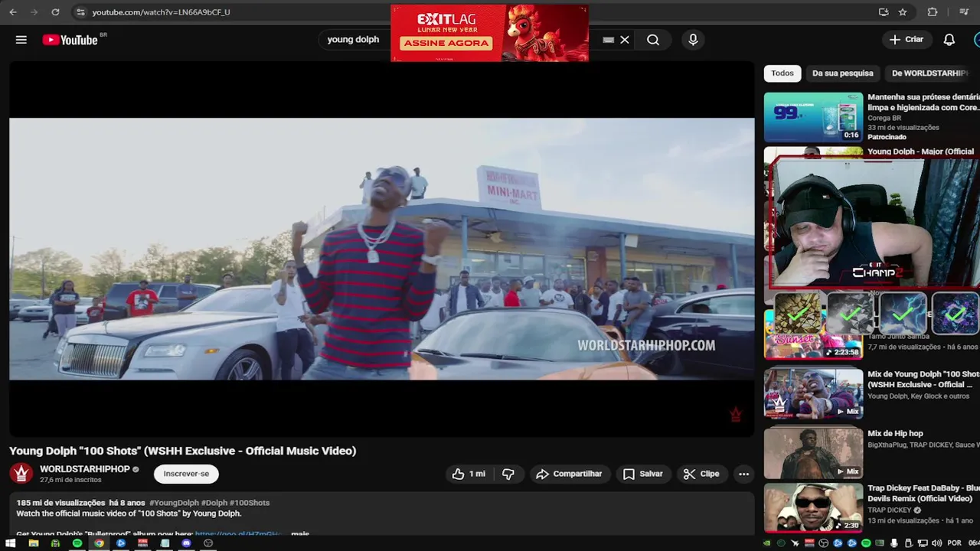Screen dimensions: 980x551
Task: Open Mix de Hip hop thumbnail
Action: click(x=813, y=452)
